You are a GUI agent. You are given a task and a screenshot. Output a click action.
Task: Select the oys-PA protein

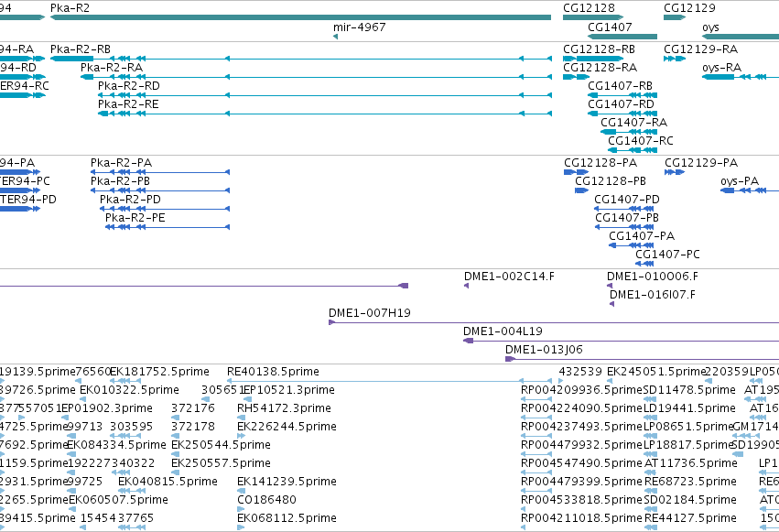(740, 181)
